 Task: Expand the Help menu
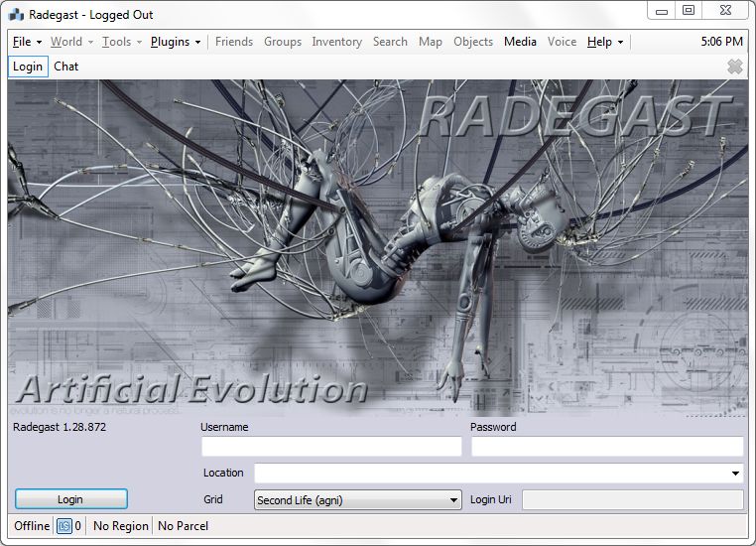click(604, 42)
